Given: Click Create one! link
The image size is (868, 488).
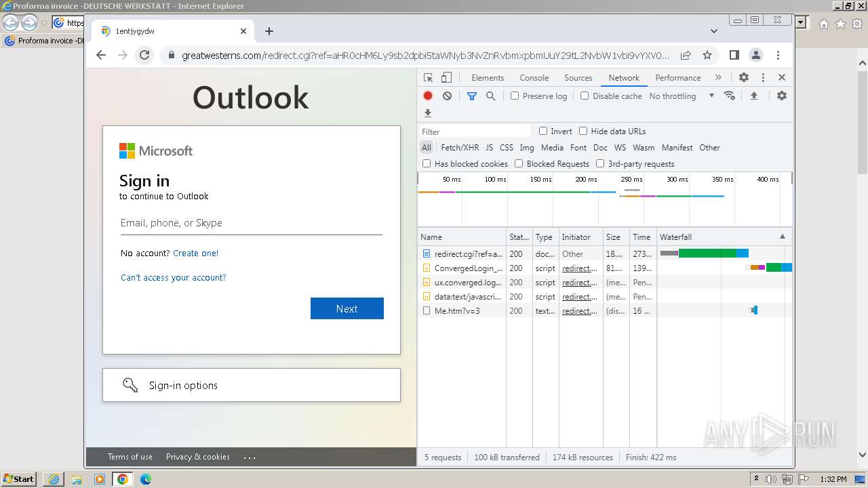Looking at the screenshot, I should tap(195, 253).
